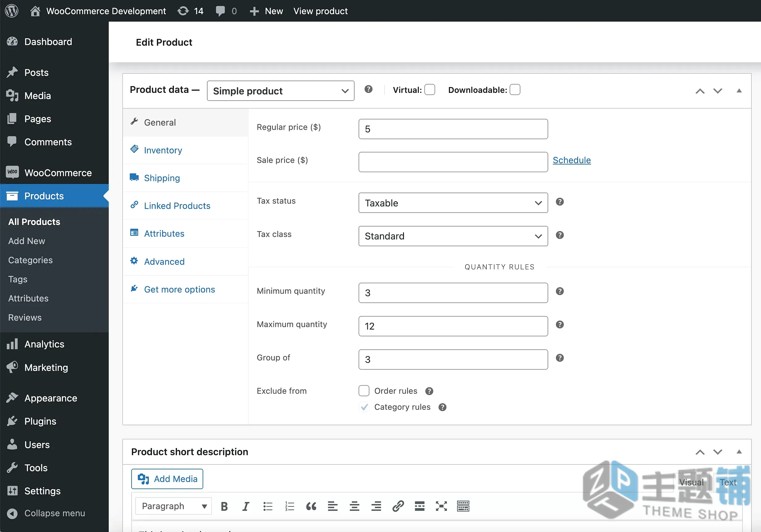Insert or edit link icon
This screenshot has width=761, height=532.
398,506
